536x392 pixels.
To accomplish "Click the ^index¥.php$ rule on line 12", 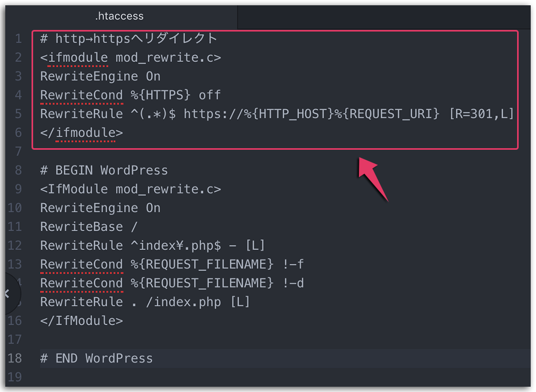I will [x=175, y=245].
